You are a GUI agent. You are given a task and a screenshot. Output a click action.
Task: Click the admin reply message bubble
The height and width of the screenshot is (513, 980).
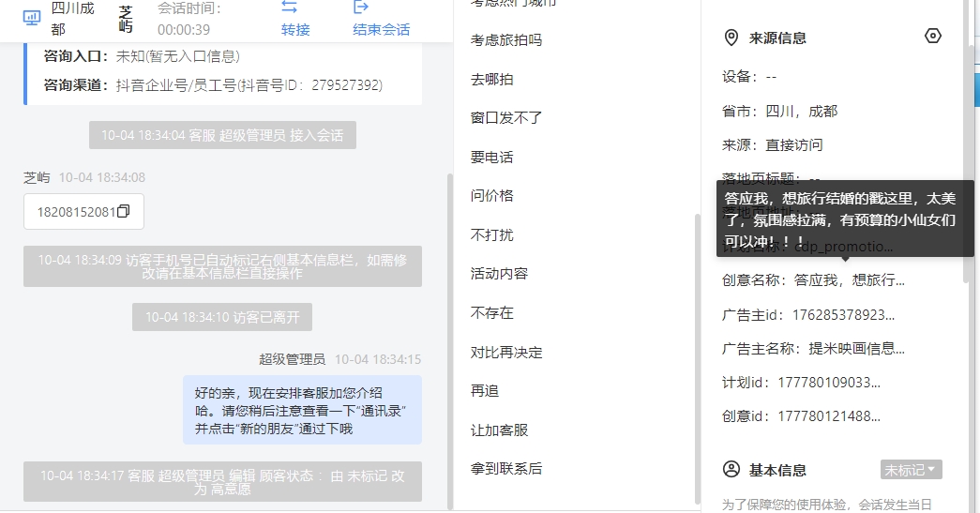coord(302,411)
